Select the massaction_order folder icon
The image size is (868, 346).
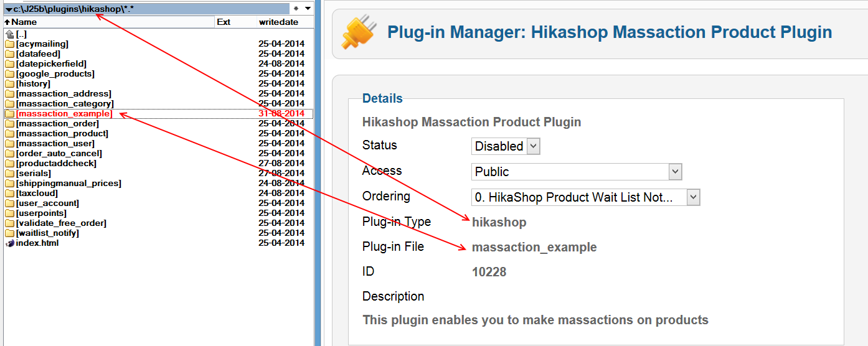click(9, 124)
